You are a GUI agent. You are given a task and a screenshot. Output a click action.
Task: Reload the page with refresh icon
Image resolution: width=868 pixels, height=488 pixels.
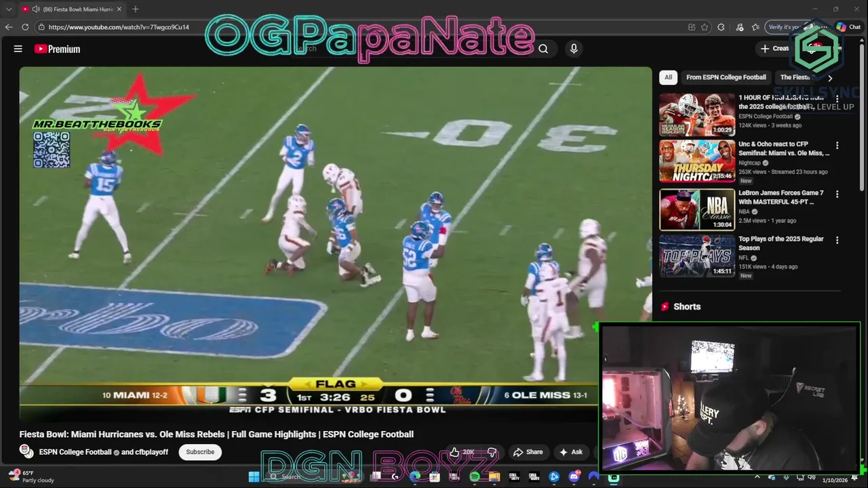click(25, 27)
